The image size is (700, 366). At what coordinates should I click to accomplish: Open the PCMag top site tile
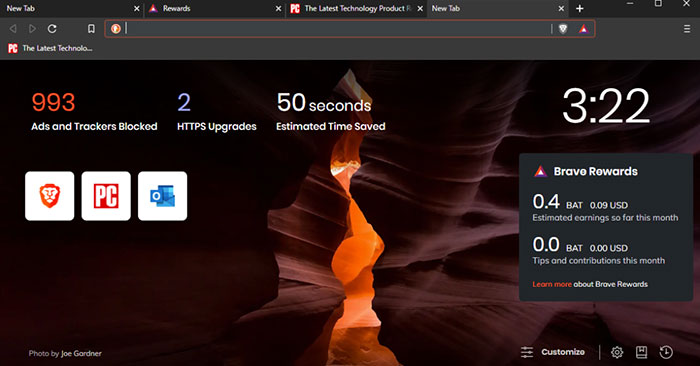[x=106, y=196]
